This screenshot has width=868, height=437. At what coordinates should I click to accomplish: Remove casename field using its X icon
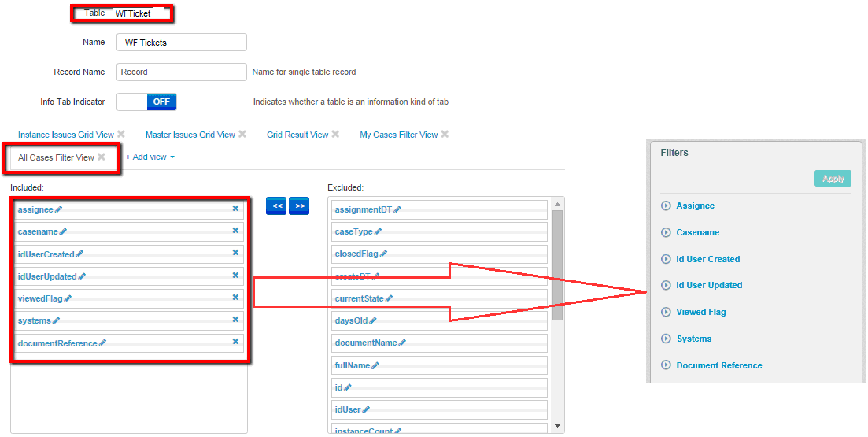tap(235, 231)
